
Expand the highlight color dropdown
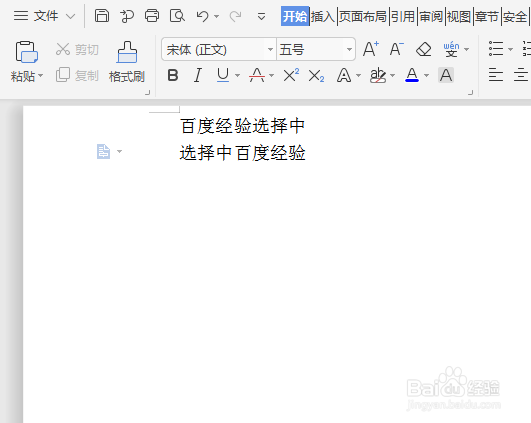point(392,76)
